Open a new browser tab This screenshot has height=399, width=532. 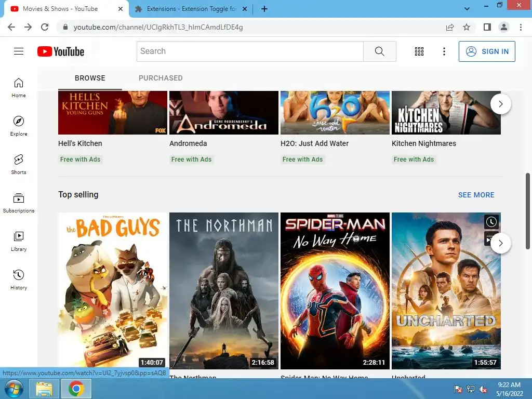pyautogui.click(x=264, y=9)
